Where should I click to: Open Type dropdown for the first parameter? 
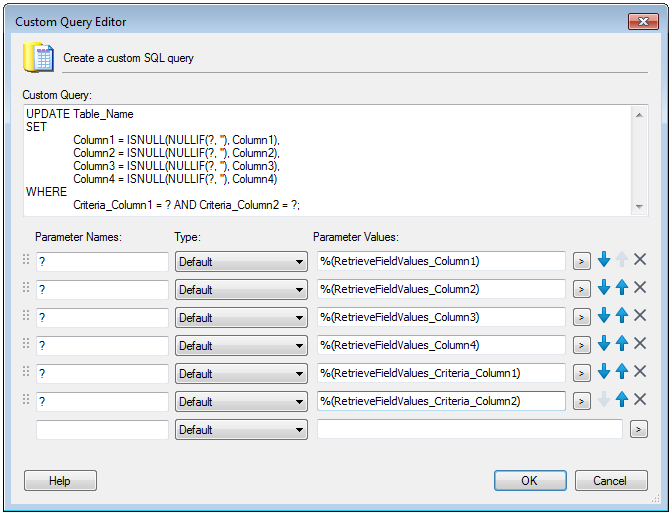[241, 262]
